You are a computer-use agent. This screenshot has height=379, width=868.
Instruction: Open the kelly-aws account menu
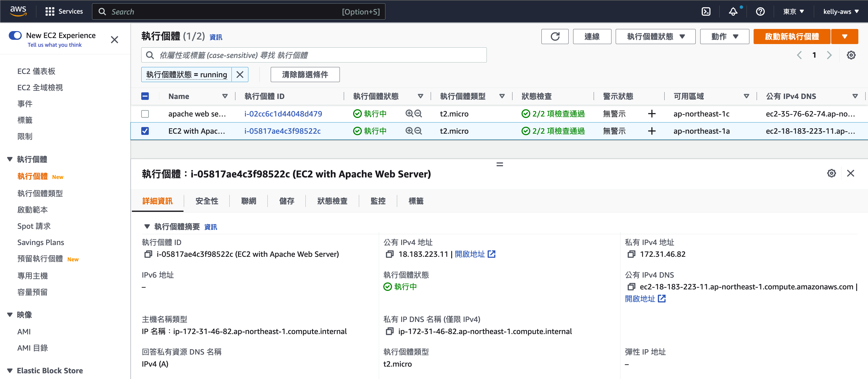tap(841, 11)
